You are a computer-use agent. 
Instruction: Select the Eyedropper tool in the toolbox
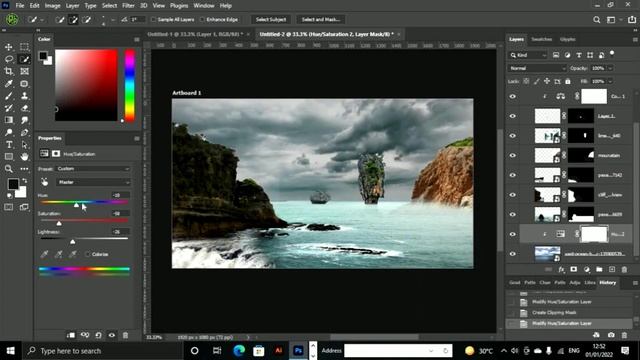click(x=9, y=84)
